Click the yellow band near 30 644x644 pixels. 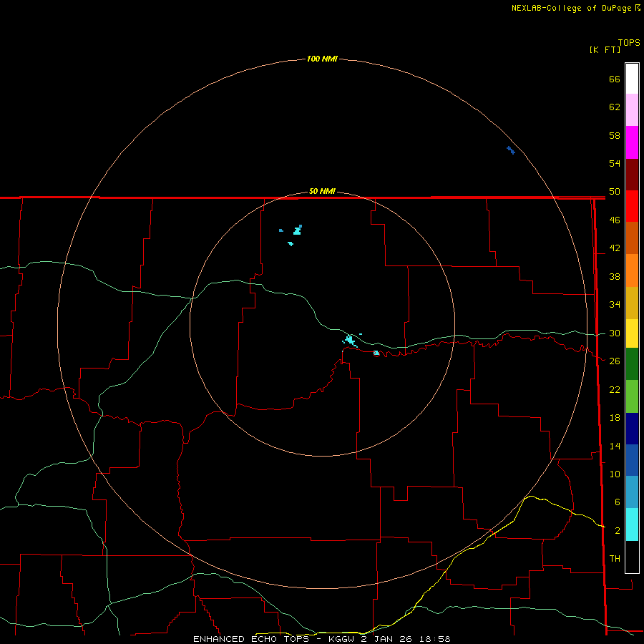click(x=632, y=333)
